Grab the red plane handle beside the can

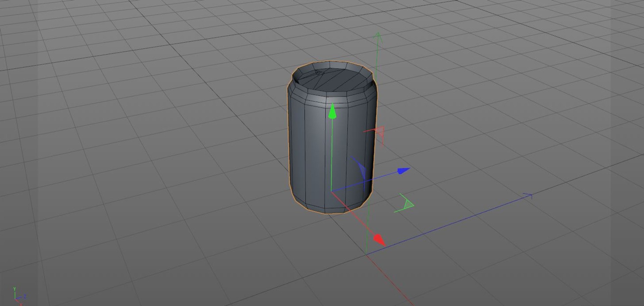tap(378, 132)
